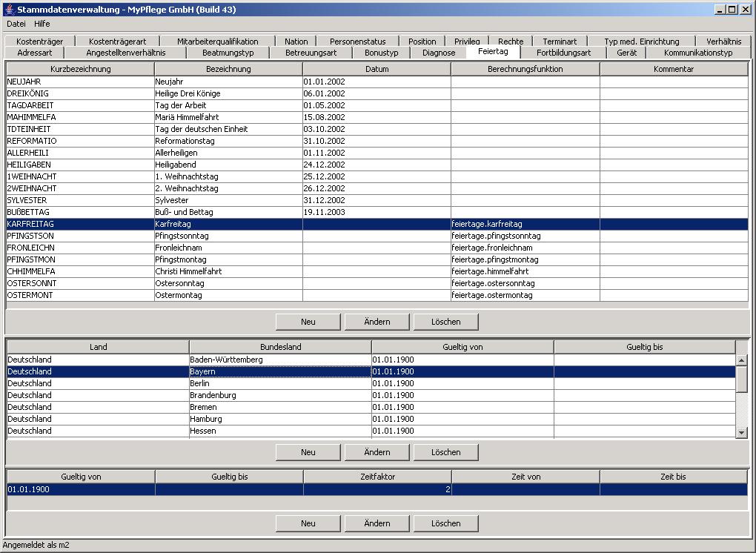Switch to the Gerät tab
756x553 pixels.
tap(627, 53)
